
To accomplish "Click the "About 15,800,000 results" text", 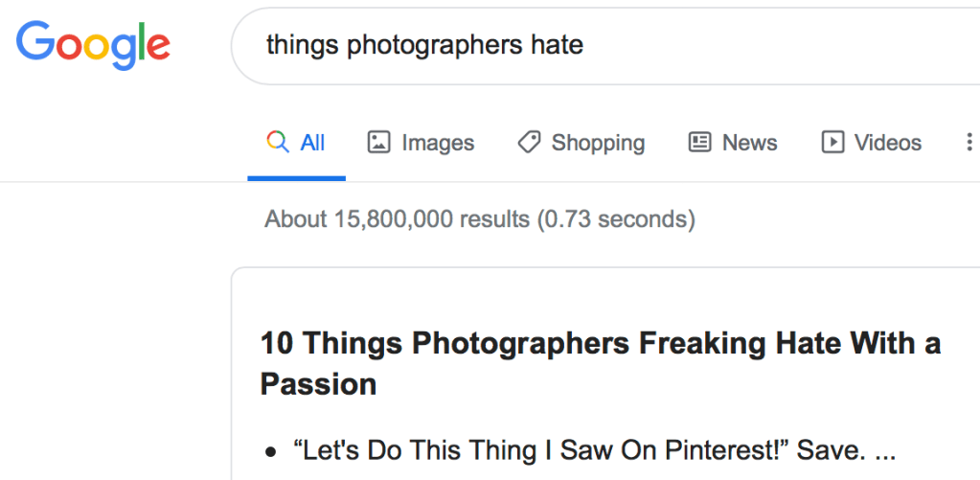I will click(397, 219).
